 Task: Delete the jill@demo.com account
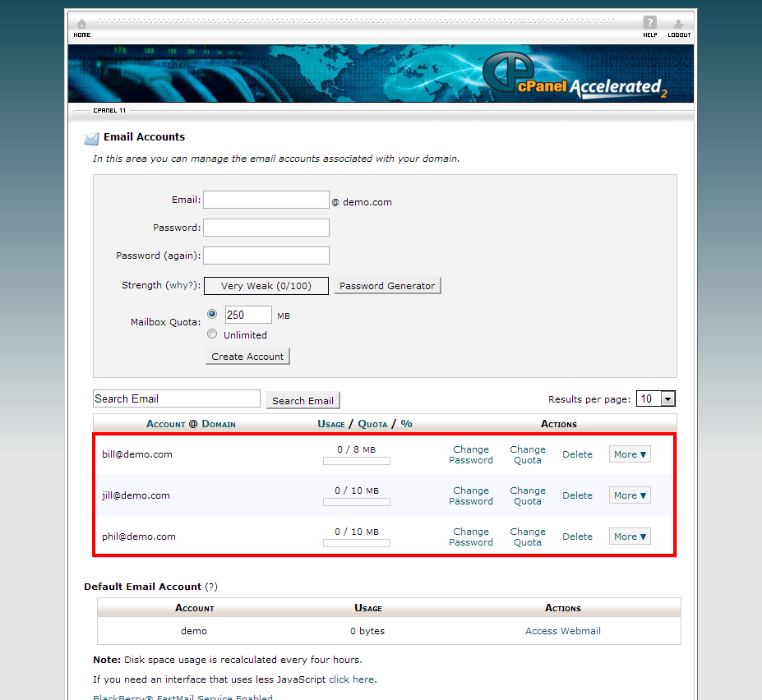577,495
